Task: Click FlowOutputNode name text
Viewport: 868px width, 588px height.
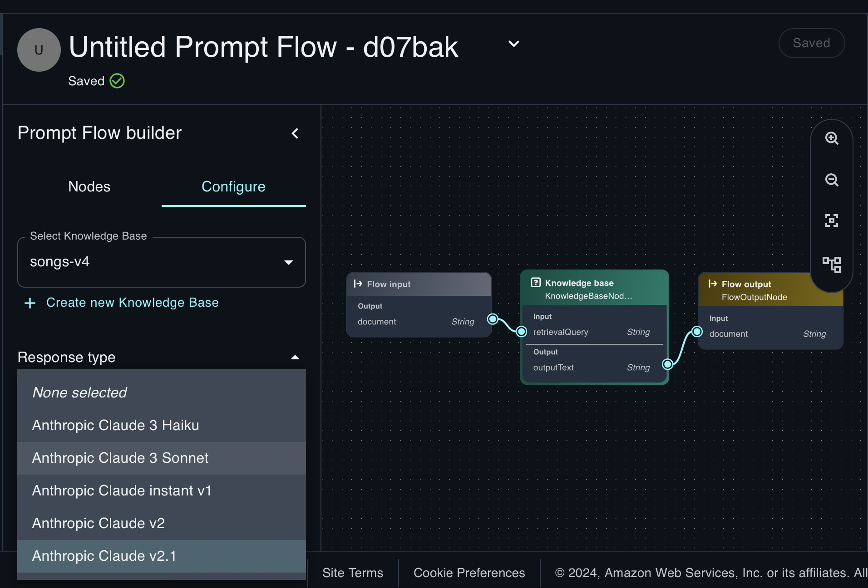Action: coord(754,297)
